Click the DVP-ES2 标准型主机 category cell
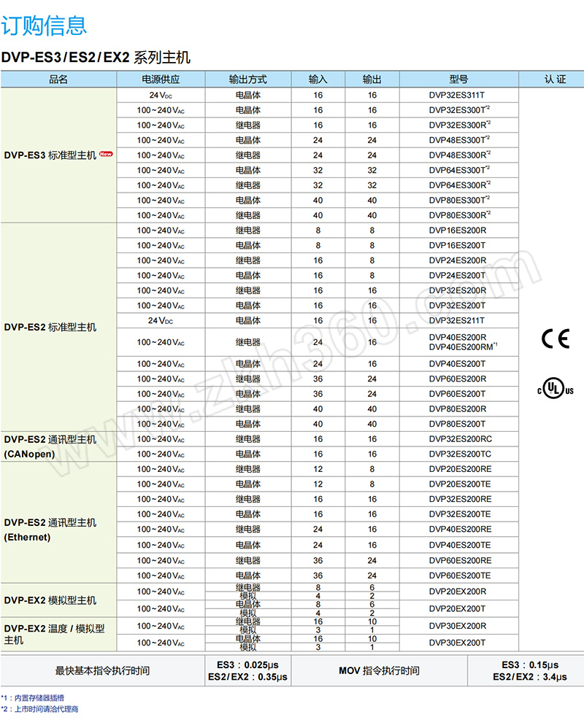584x728 pixels. (50, 328)
